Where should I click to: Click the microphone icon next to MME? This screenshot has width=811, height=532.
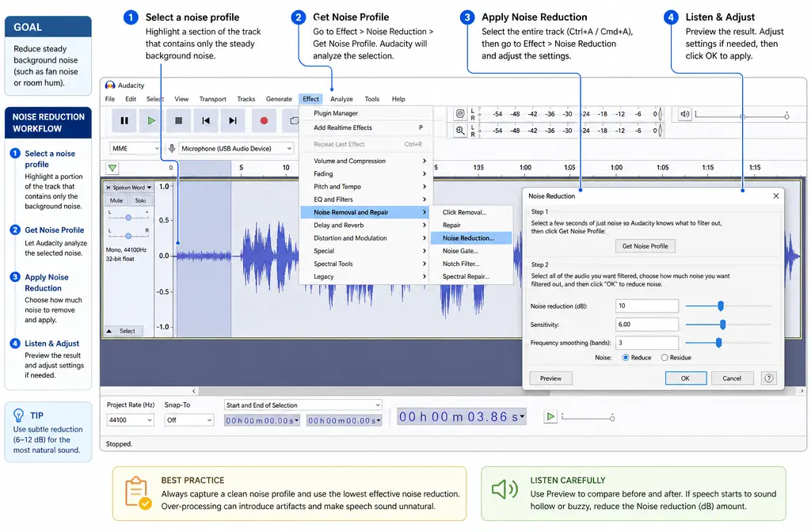(x=172, y=148)
